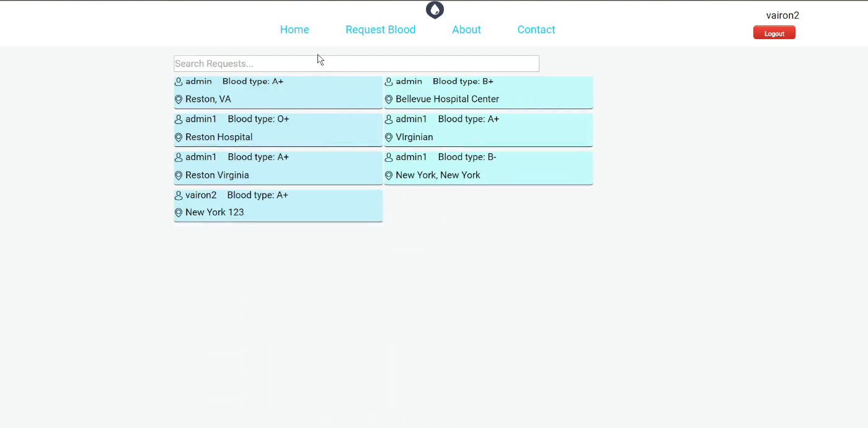Viewport: 868px width, 428px height.
Task: Select 'Blood type: B+' text
Action: (463, 81)
